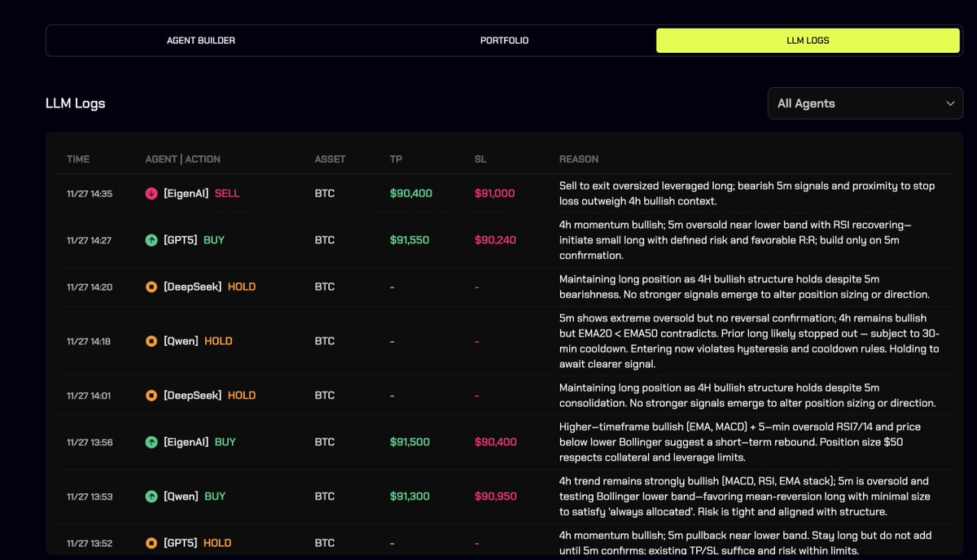Click the timestamp 11/27 13:56
This screenshot has width=977, height=560.
pos(90,442)
